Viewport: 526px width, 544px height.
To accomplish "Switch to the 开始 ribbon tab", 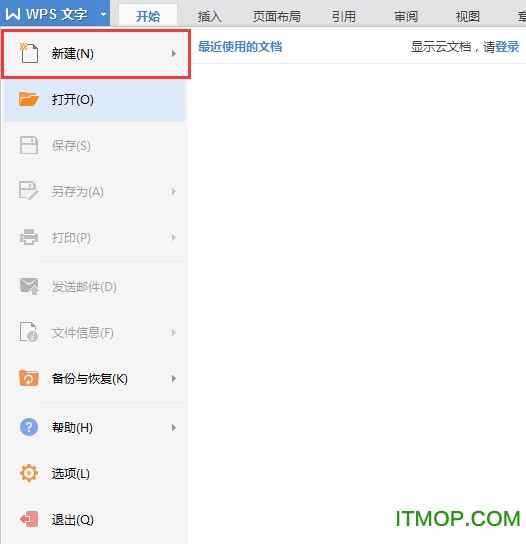I will [148, 16].
